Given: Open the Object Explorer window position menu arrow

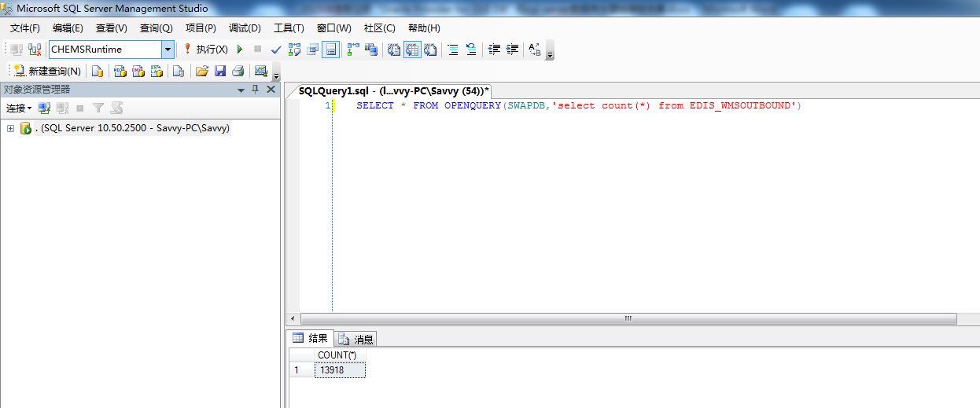Looking at the screenshot, I should pos(241,90).
